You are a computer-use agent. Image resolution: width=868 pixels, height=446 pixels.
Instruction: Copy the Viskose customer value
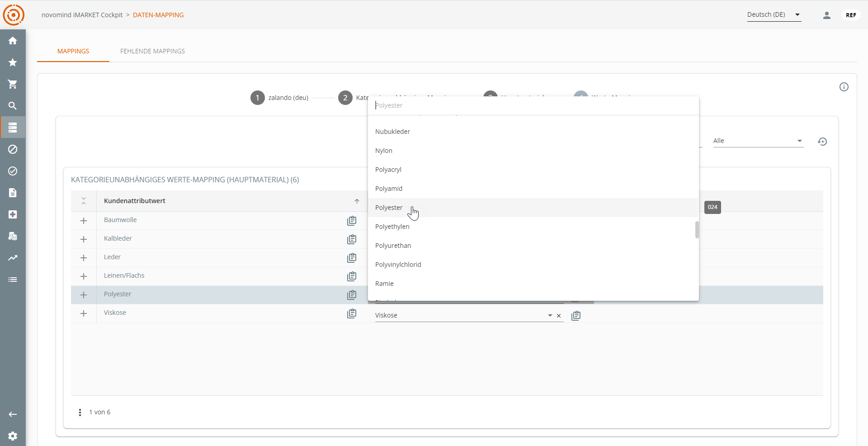[x=352, y=313]
